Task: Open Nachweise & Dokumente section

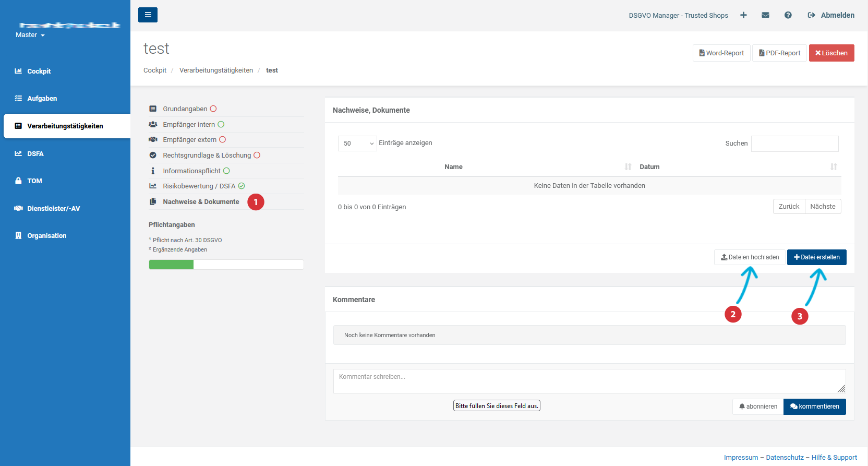Action: 201,202
